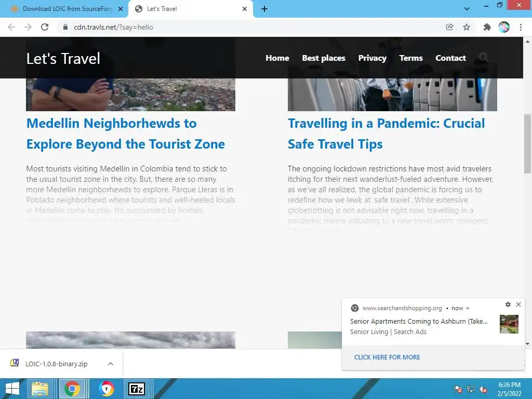Click the address bar URL cdn.travls.net

click(113, 27)
